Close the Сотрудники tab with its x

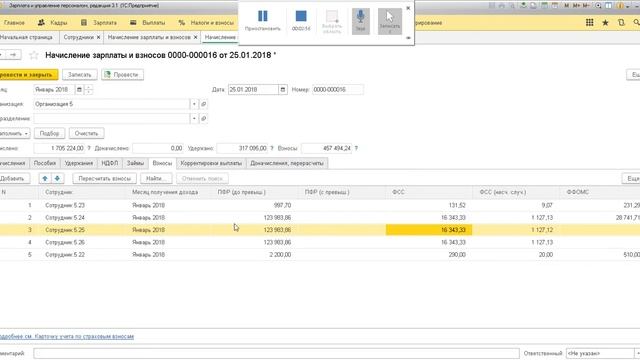coord(98,37)
